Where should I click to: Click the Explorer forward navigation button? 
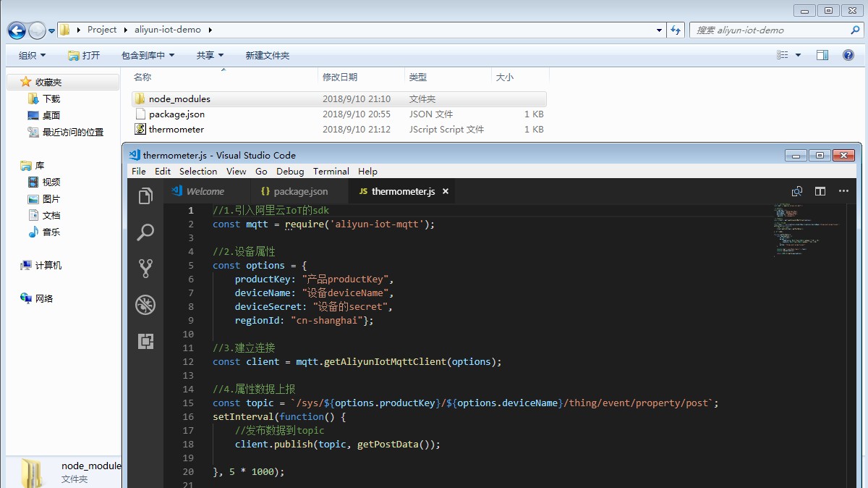(x=37, y=30)
